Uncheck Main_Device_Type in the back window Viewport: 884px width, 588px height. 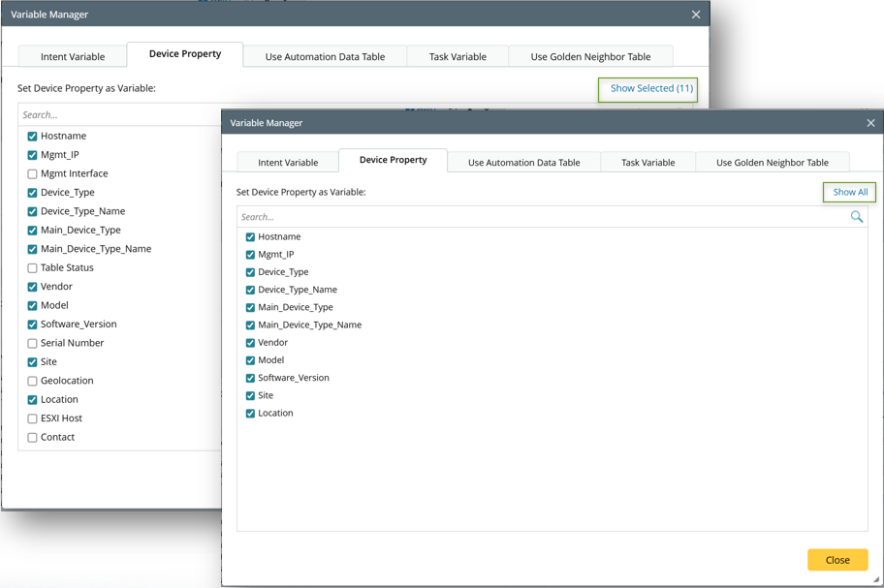click(32, 231)
